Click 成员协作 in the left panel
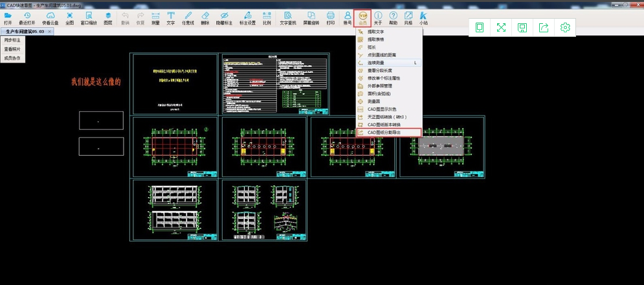The width and height of the screenshot is (644, 285). pyautogui.click(x=12, y=58)
